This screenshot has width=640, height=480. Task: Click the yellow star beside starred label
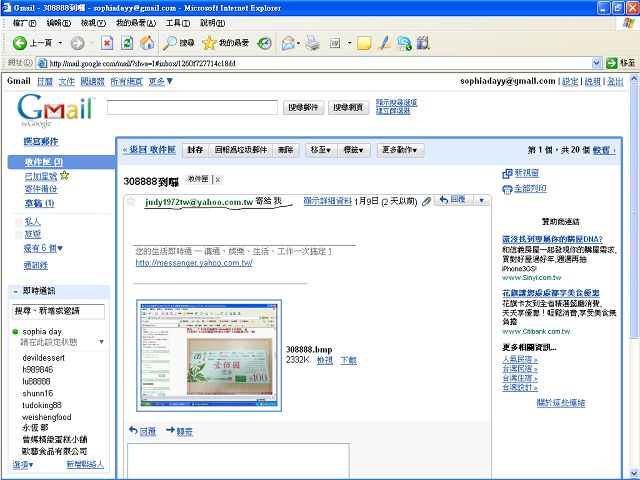[64, 176]
